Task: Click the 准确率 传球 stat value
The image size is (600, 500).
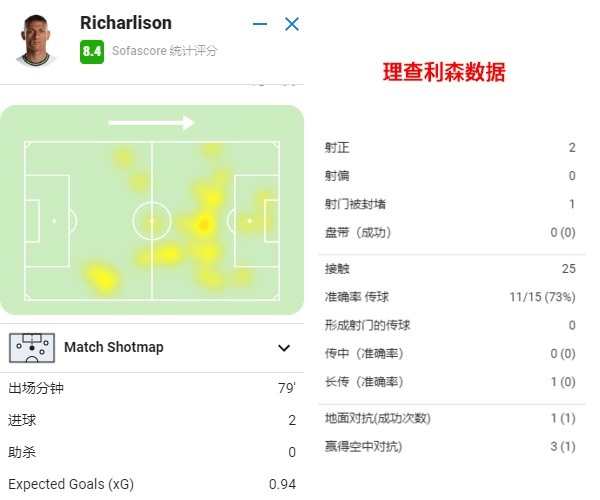Action: (x=542, y=297)
